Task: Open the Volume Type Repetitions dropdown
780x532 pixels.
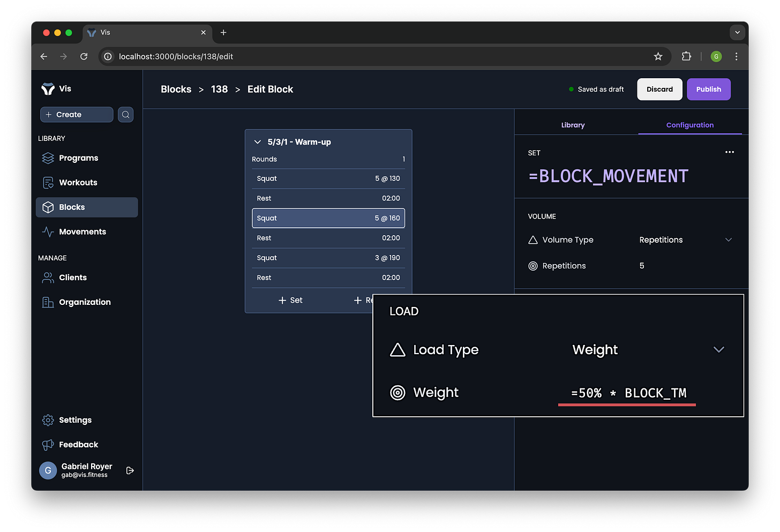Action: 685,240
